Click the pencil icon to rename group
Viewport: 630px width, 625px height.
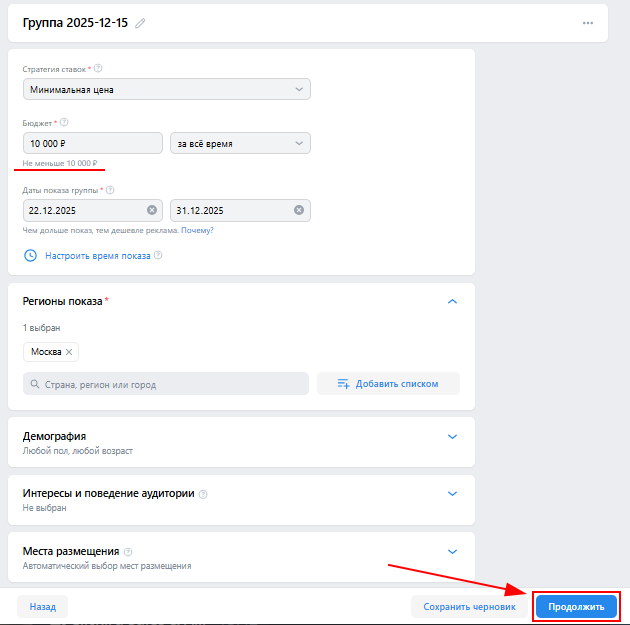[x=140, y=23]
